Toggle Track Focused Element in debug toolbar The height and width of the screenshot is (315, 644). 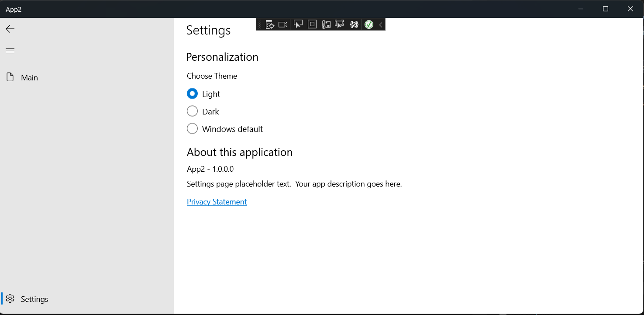point(339,24)
